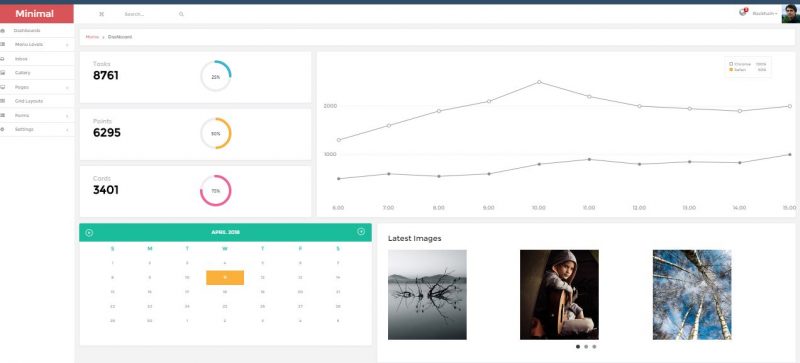Select calendar date 25

click(x=225, y=306)
